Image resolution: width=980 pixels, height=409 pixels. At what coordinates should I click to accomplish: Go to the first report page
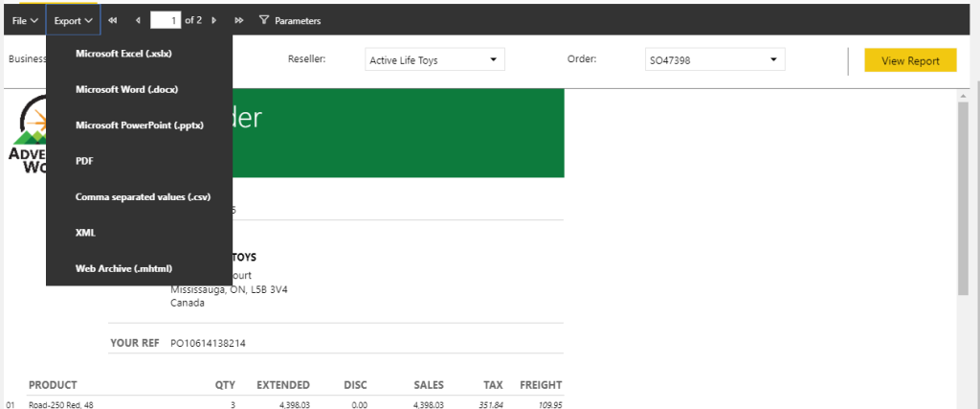click(x=113, y=20)
